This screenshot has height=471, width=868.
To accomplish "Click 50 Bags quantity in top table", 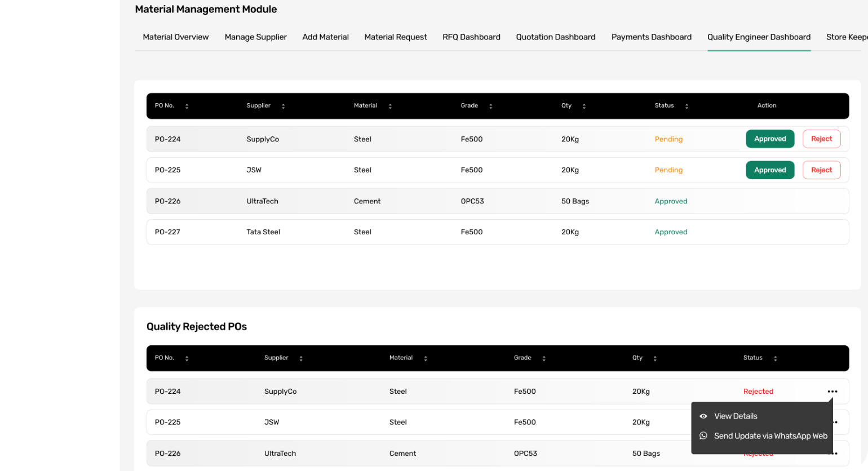I will point(575,201).
